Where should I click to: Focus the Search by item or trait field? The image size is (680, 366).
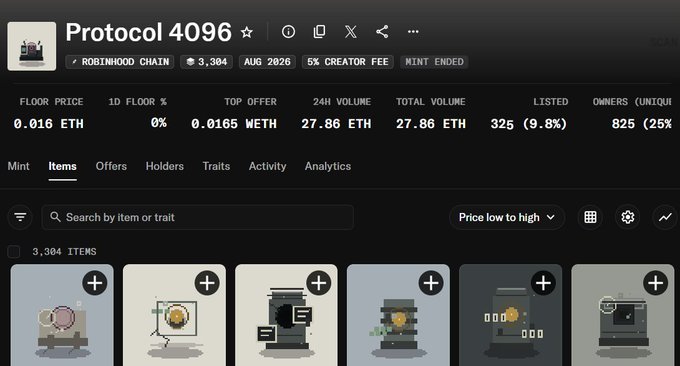point(198,217)
